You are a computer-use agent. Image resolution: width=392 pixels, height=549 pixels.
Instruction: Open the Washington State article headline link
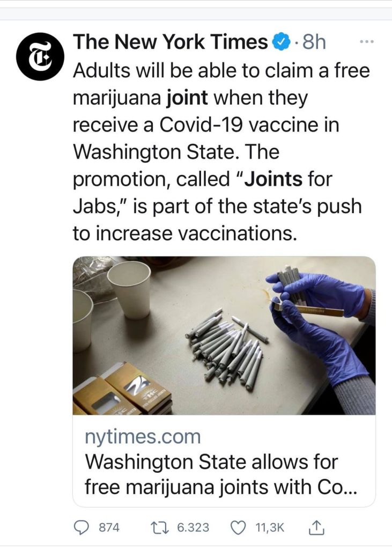221,474
